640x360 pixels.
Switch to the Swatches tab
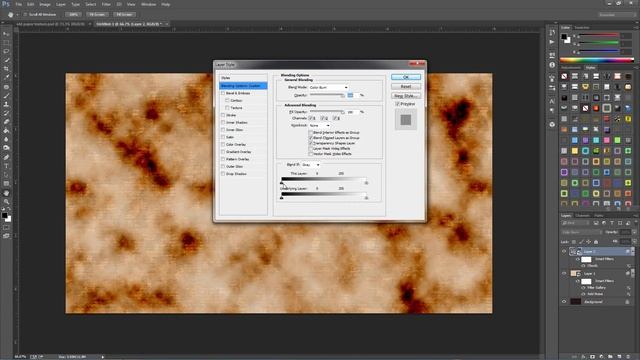coord(582,27)
